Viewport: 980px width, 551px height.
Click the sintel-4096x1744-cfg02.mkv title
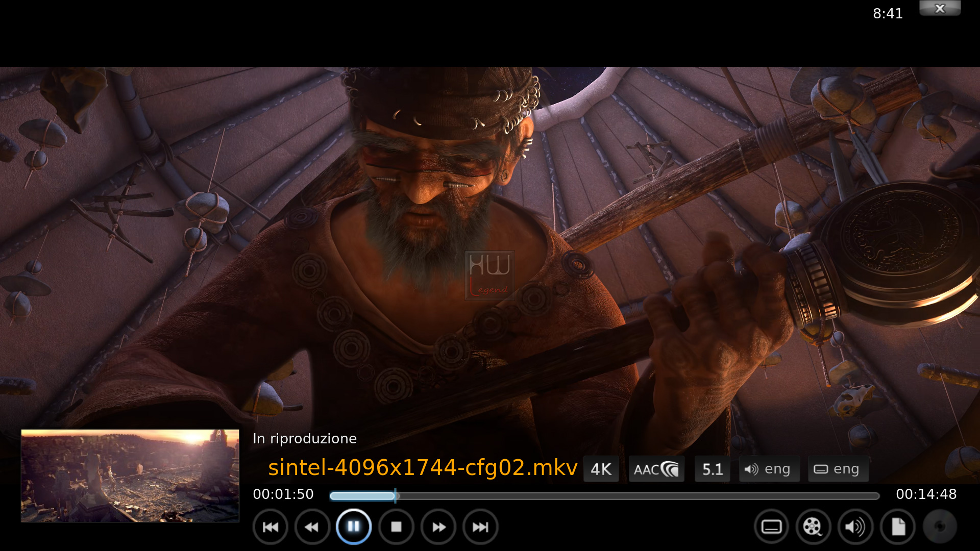(423, 467)
